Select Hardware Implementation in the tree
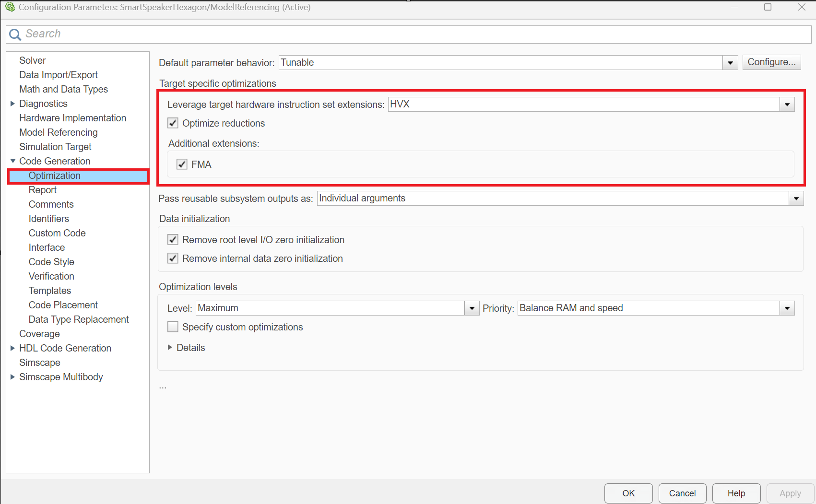The height and width of the screenshot is (504, 816). pyautogui.click(x=72, y=118)
